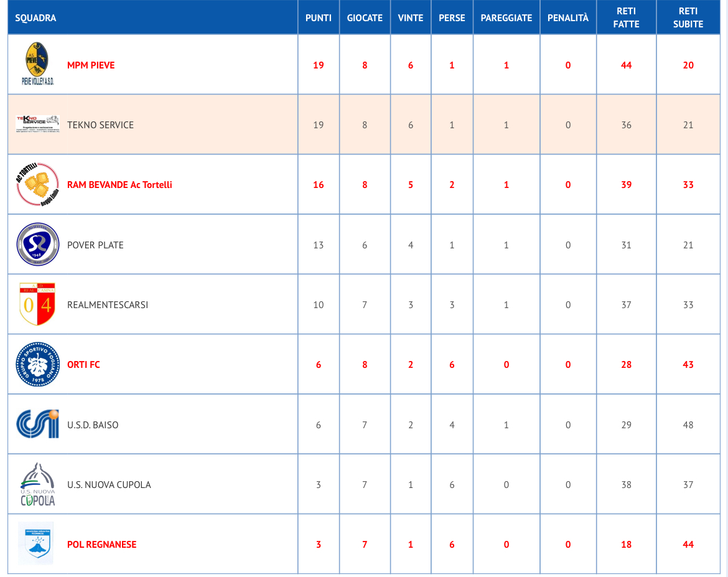The image size is (728, 577).
Task: Open the Pol Regnanese crest logo
Action: (x=36, y=543)
